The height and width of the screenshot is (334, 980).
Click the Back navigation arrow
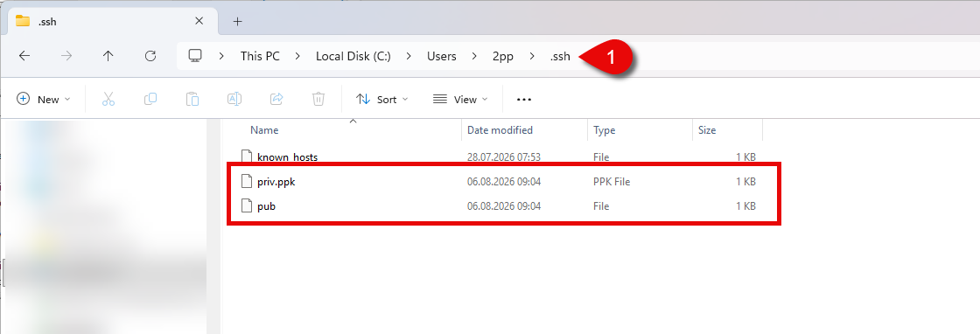pos(24,56)
